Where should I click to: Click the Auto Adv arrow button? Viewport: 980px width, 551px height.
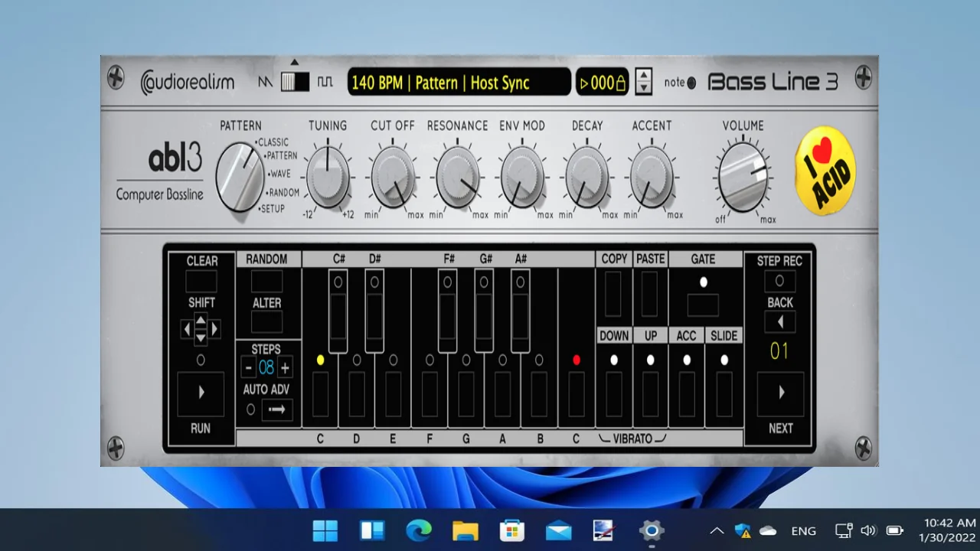coord(277,410)
